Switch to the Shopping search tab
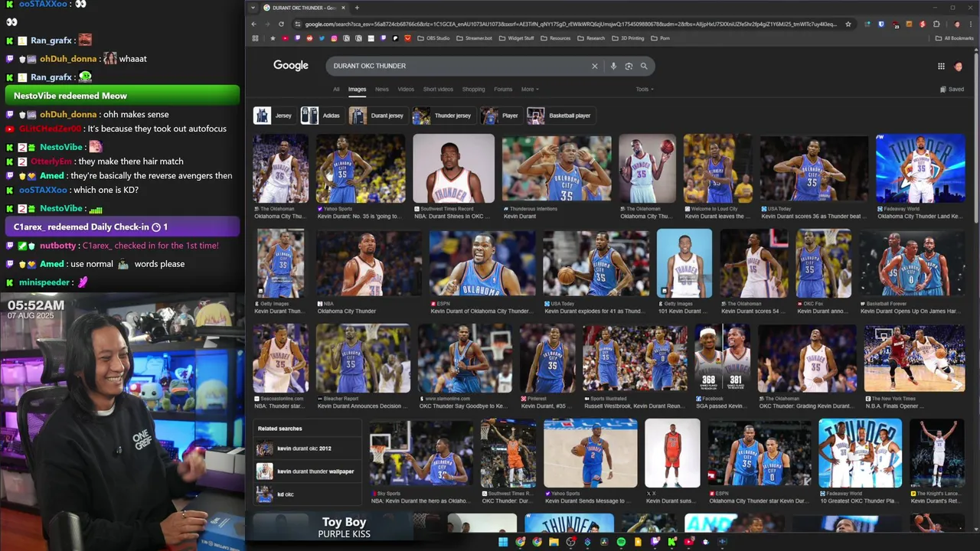Viewport: 980px width, 551px height. click(473, 90)
